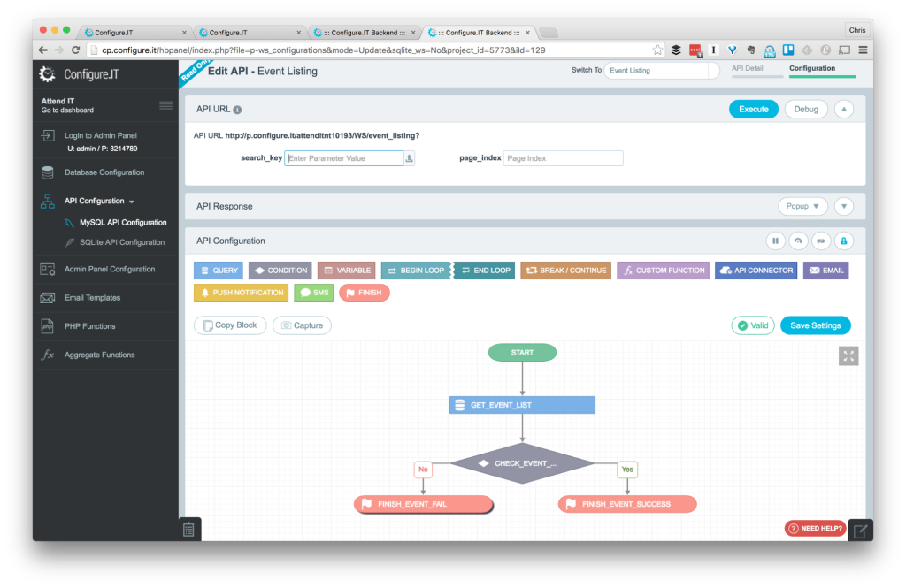Image resolution: width=906 pixels, height=588 pixels.
Task: Click the pause icon in API Configuration
Action: (775, 241)
